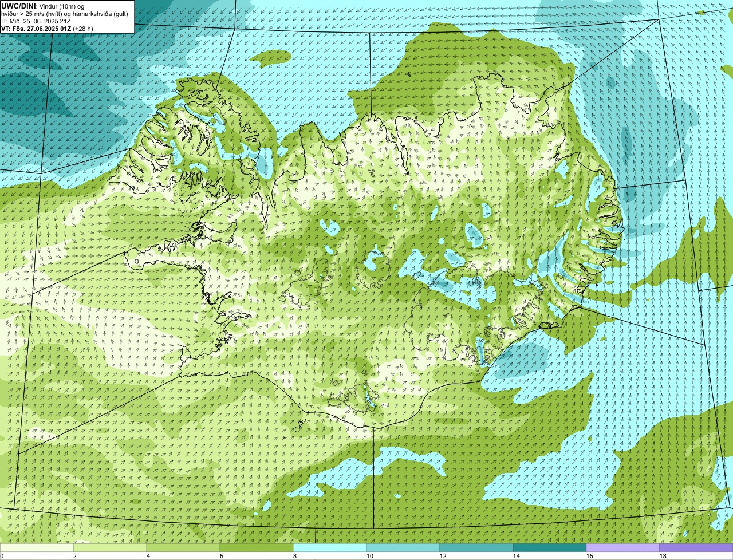Pick the 10–12 m/s turquoise legend swatch
This screenshot has height=560, width=733.
(x=403, y=548)
